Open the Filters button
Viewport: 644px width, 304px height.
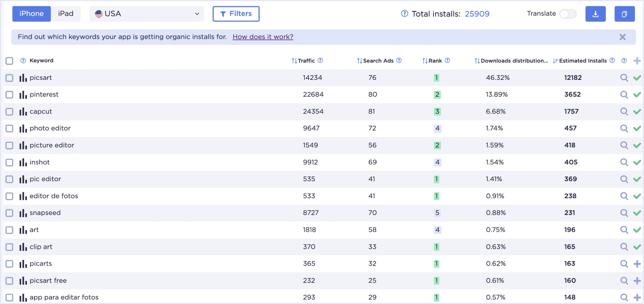coord(236,14)
